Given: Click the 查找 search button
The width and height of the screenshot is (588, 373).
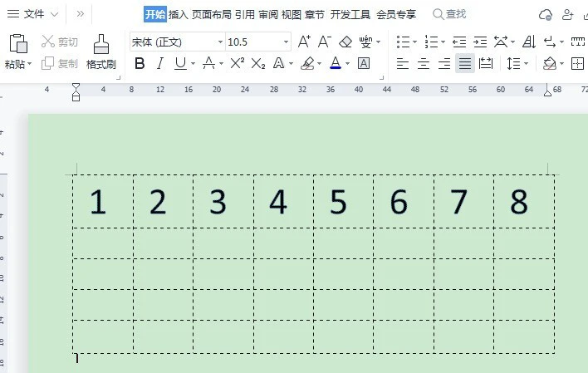Looking at the screenshot, I should point(449,14).
